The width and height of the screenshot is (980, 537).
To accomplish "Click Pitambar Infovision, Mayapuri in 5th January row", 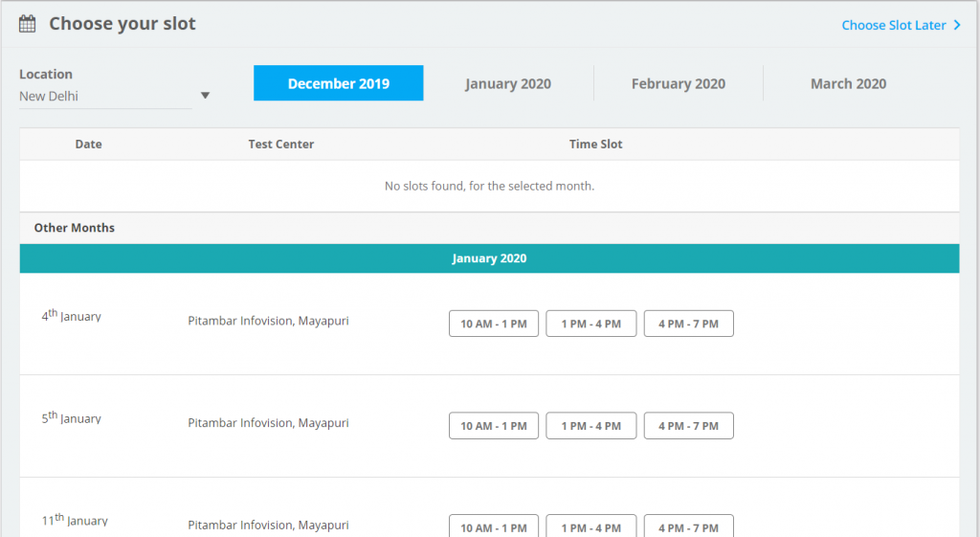I will (x=268, y=422).
